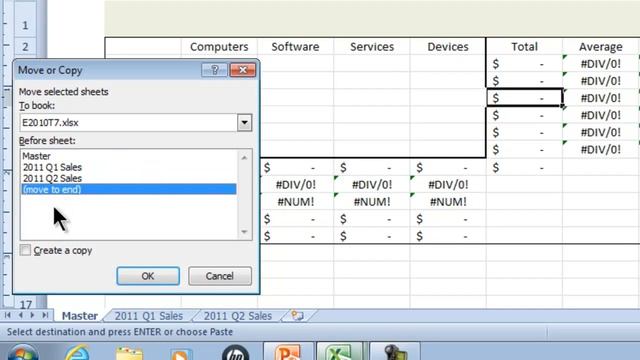The height and width of the screenshot is (360, 640).
Task: Switch to PowerPoint in taskbar
Action: coord(288,351)
